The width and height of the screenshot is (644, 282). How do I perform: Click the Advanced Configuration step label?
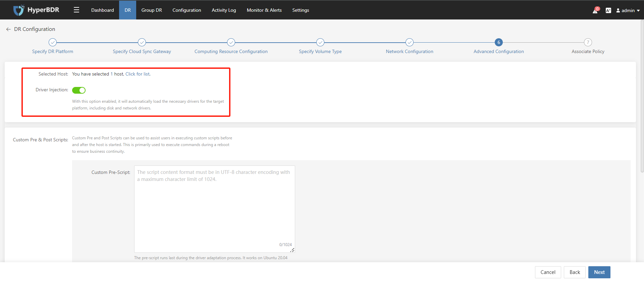499,51
